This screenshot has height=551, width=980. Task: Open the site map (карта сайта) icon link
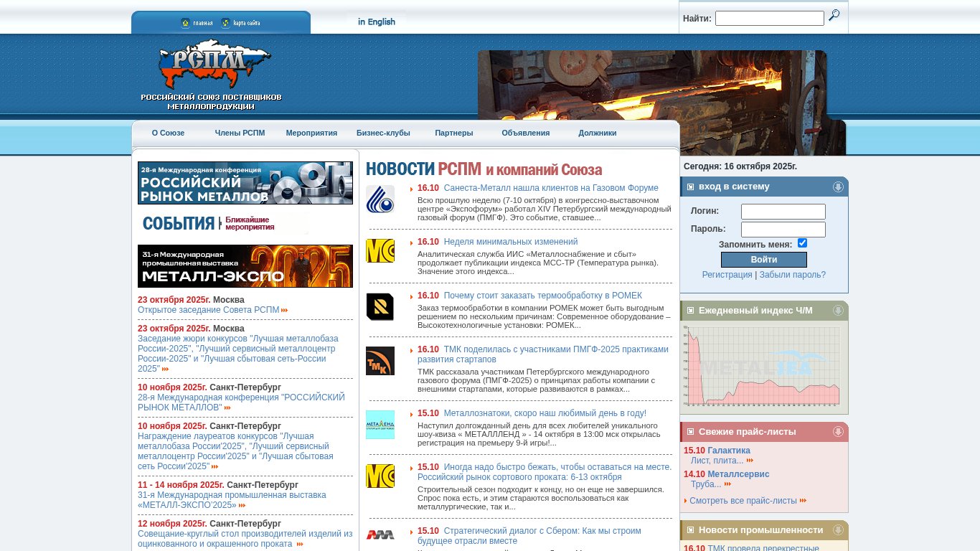240,23
